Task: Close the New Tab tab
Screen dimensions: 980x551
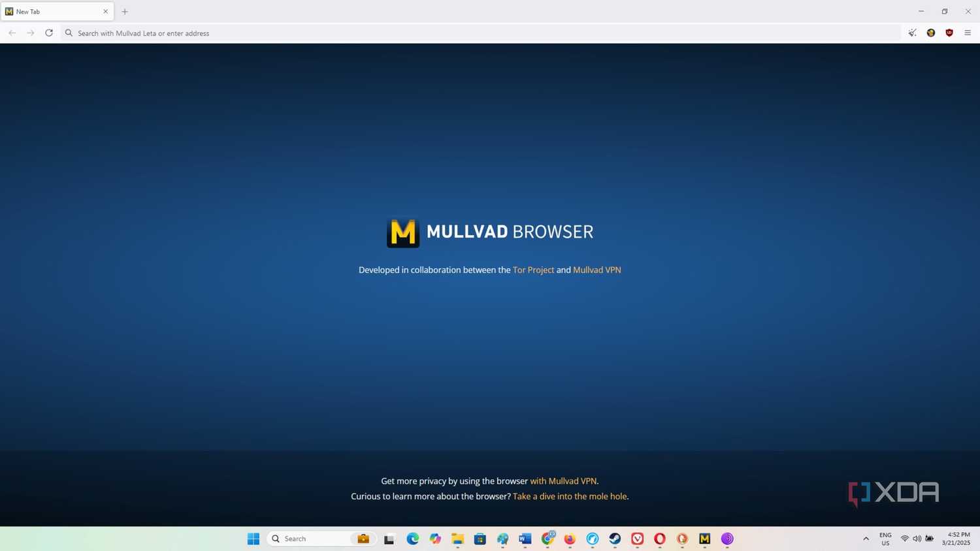Action: click(106, 11)
